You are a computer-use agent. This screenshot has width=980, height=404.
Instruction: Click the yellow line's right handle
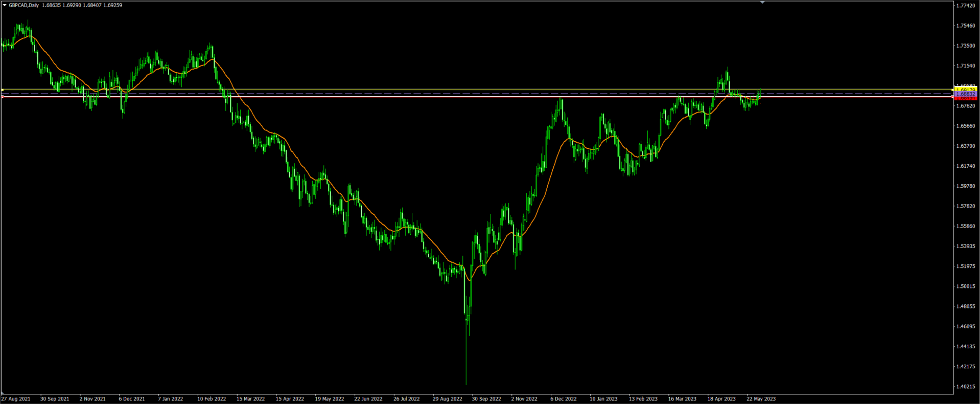[x=952, y=90]
